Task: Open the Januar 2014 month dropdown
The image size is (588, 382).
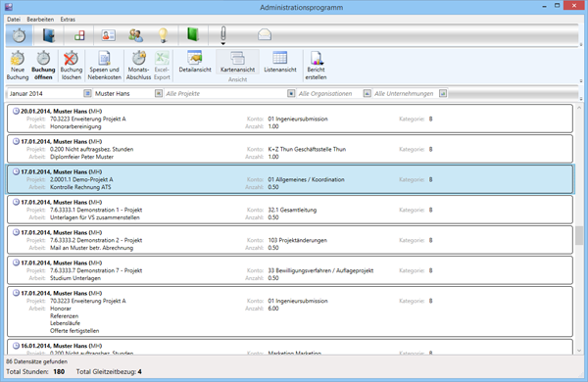Action: [87, 93]
